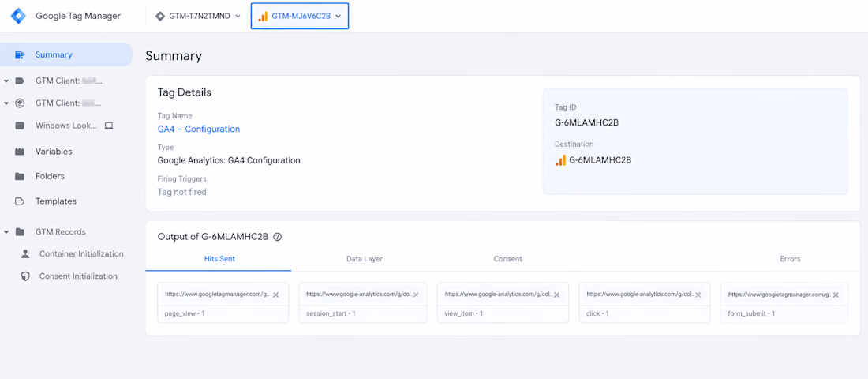
Task: Remove the form_submit hit card with X
Action: [836, 295]
